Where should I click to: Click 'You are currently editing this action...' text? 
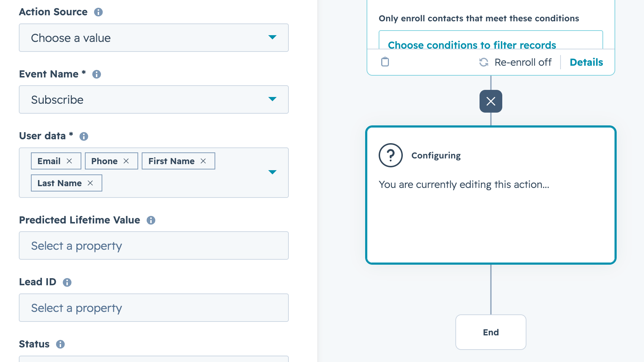click(x=464, y=184)
